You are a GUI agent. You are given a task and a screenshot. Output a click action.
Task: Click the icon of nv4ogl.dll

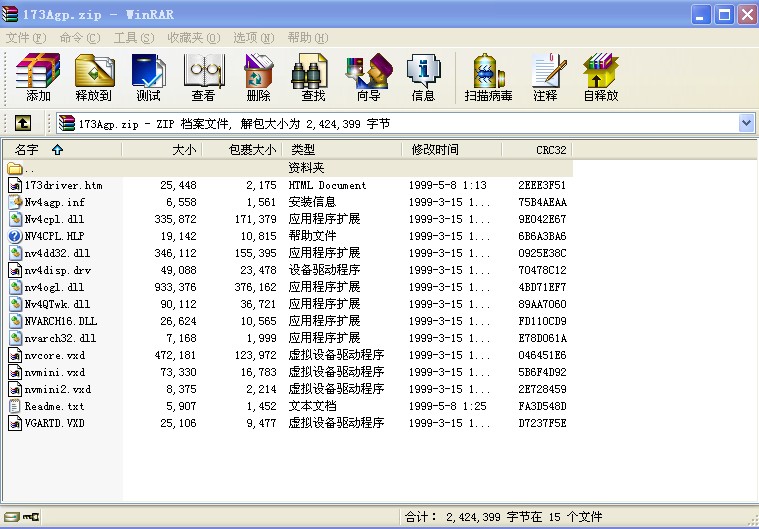coord(15,287)
